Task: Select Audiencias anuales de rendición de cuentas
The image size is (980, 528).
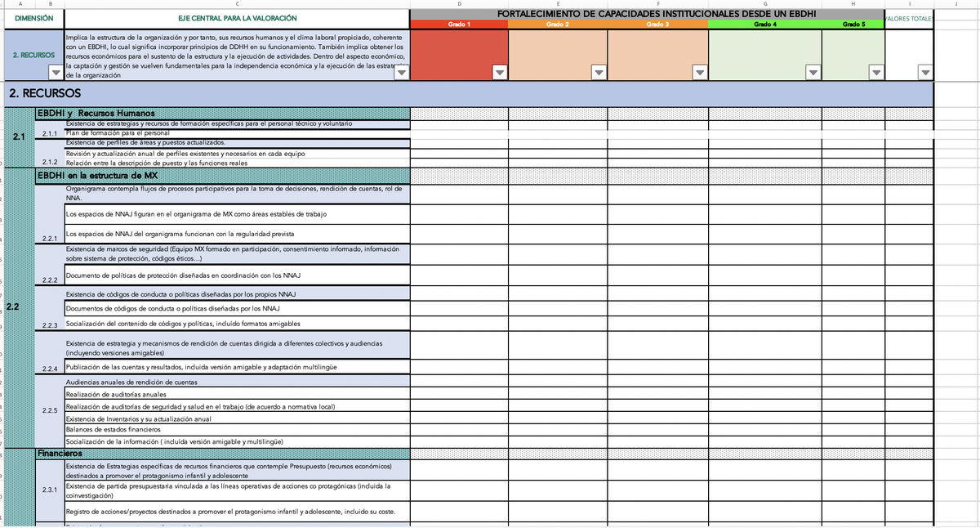Action: click(237, 383)
